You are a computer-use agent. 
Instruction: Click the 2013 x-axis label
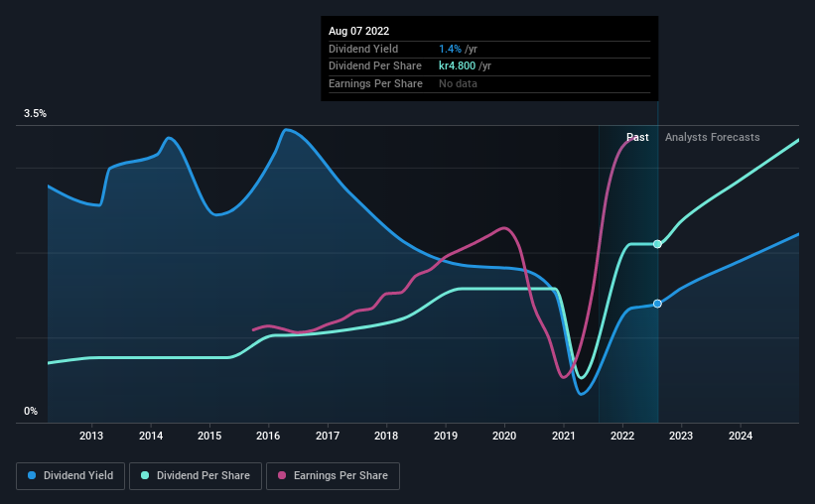[x=91, y=436]
